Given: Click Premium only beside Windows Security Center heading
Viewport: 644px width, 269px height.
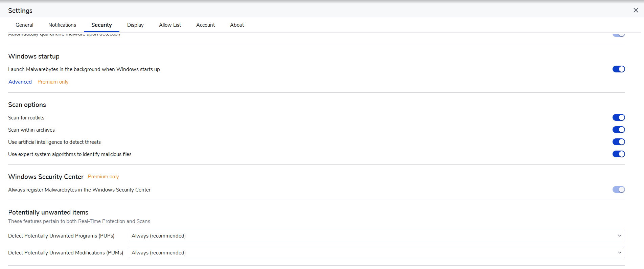Looking at the screenshot, I should (103, 177).
